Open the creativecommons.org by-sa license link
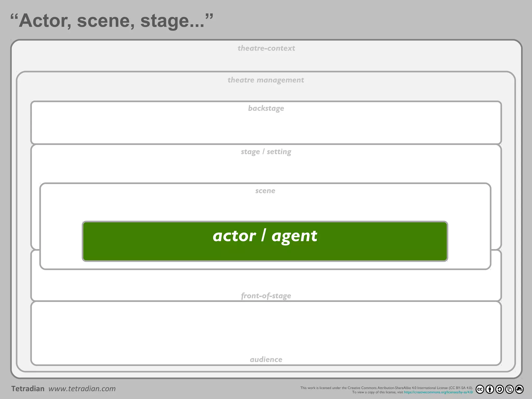This screenshot has height=399, width=532. pyautogui.click(x=438, y=392)
